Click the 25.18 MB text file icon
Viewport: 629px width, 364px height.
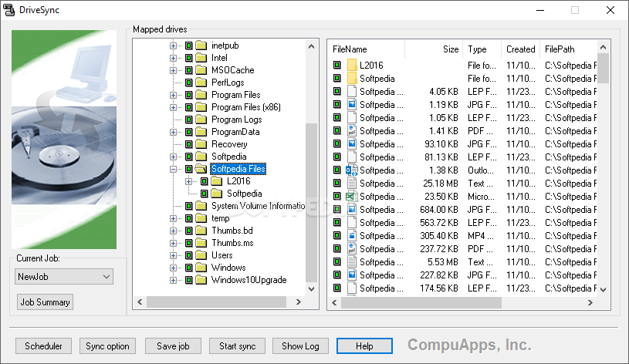352,184
